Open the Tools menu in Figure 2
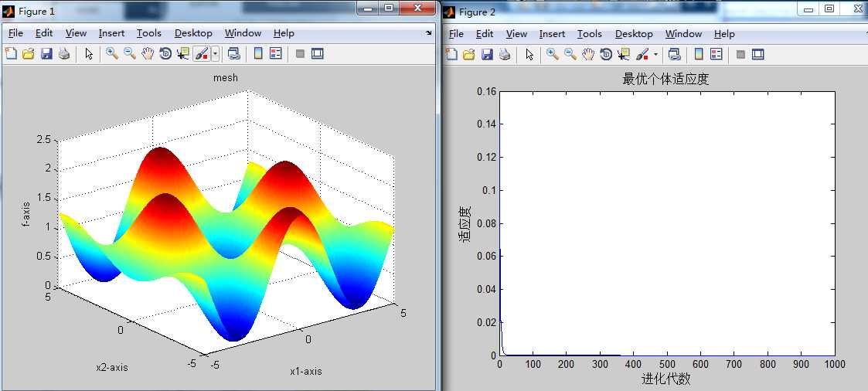 click(x=590, y=34)
